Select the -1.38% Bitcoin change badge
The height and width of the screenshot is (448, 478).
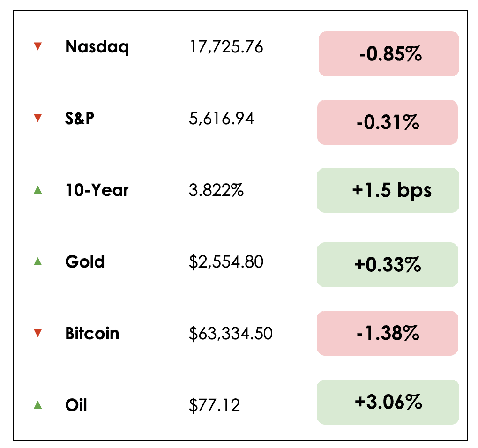[387, 333]
